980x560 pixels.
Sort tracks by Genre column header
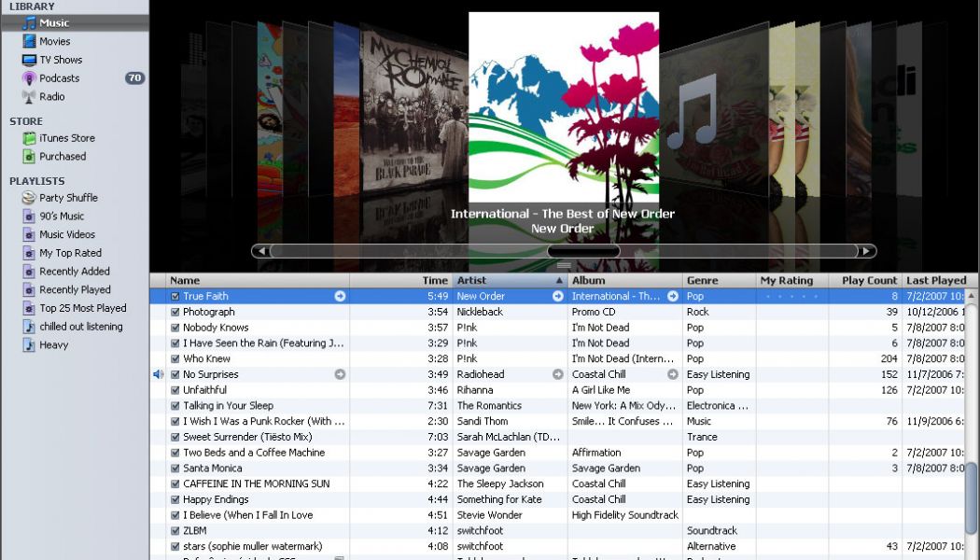pos(702,280)
